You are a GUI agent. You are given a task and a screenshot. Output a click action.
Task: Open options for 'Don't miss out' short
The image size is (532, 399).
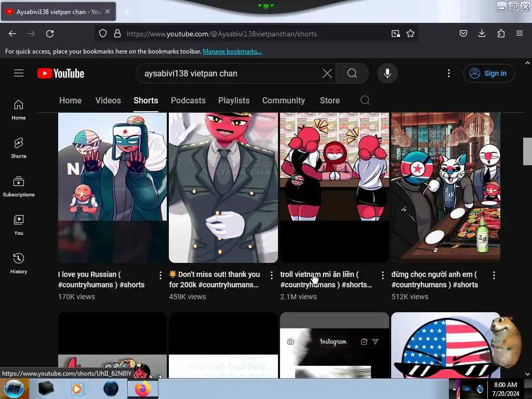[271, 275]
